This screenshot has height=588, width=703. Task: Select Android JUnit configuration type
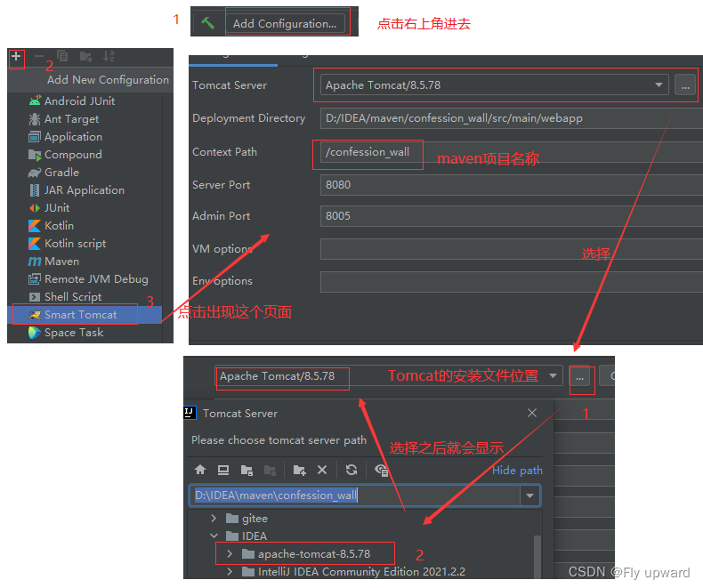[x=80, y=101]
